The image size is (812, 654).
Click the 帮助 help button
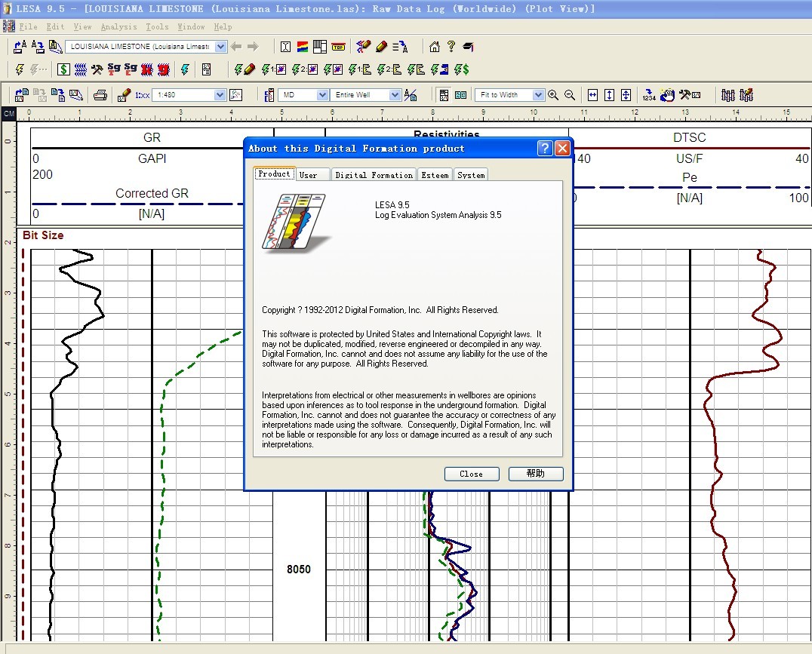(x=536, y=474)
